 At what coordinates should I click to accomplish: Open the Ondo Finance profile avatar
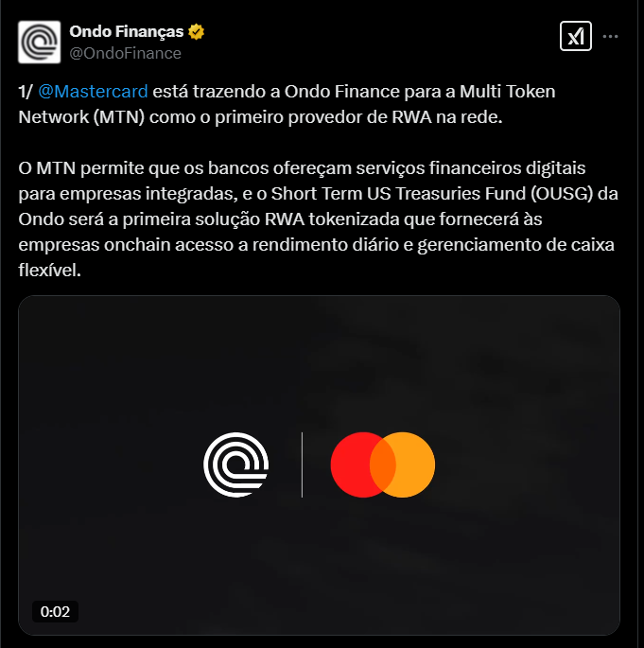click(x=39, y=42)
